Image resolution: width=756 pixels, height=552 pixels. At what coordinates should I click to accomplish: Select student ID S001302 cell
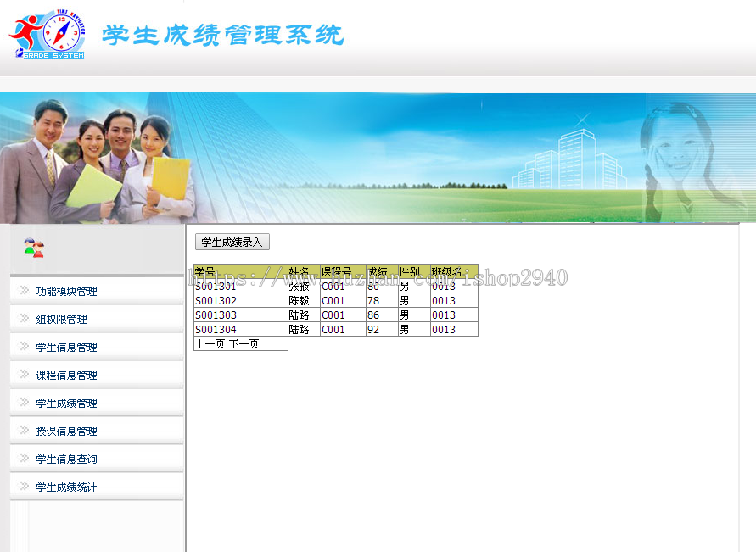coord(241,300)
